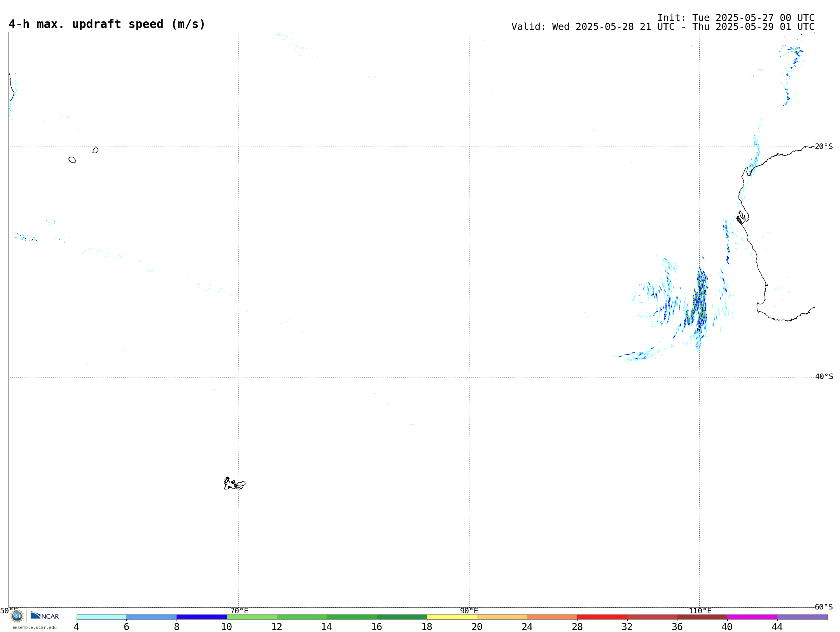The width and height of the screenshot is (840, 632).
Task: Click the 60°S latitude label
Action: (x=824, y=607)
